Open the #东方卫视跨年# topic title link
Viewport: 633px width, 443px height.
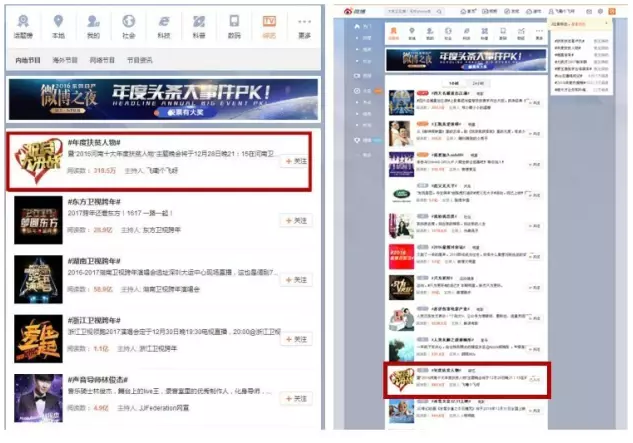pyautogui.click(x=93, y=198)
